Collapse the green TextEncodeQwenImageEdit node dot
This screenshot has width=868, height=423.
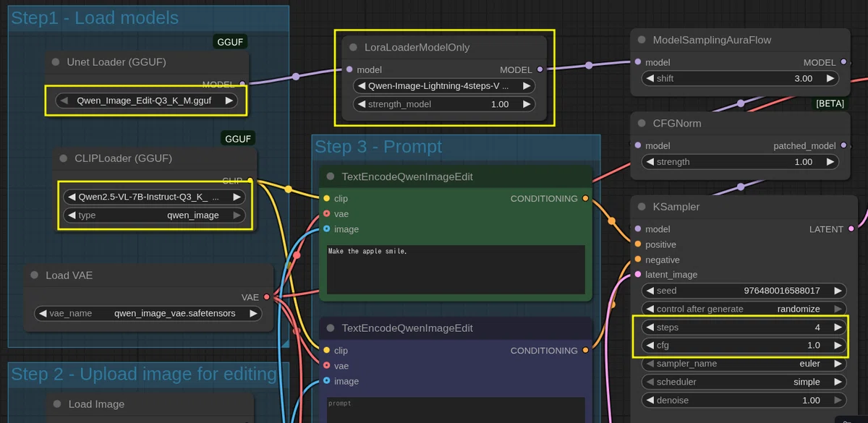(x=331, y=176)
